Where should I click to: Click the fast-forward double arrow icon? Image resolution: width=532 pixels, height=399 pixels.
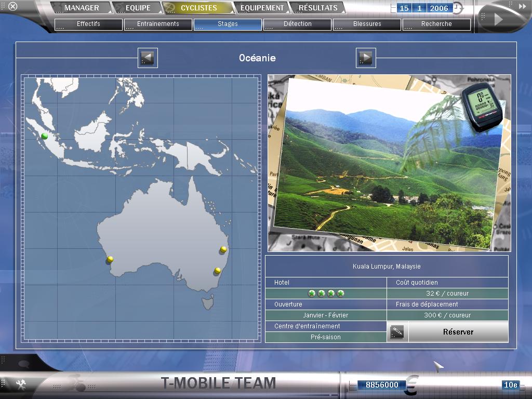pos(522,6)
